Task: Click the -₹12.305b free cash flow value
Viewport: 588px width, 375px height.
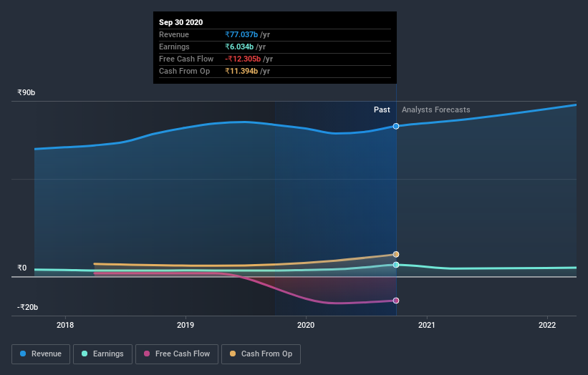Action: click(x=243, y=59)
